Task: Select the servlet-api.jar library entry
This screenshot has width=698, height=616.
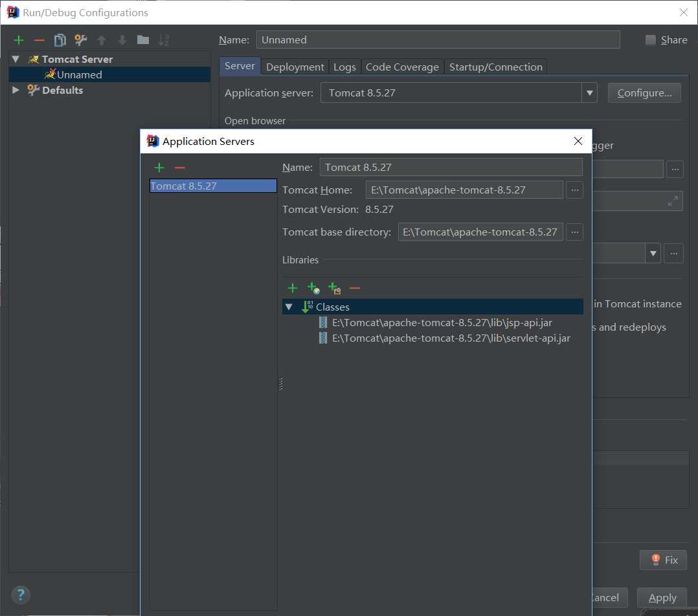Action: click(x=451, y=338)
